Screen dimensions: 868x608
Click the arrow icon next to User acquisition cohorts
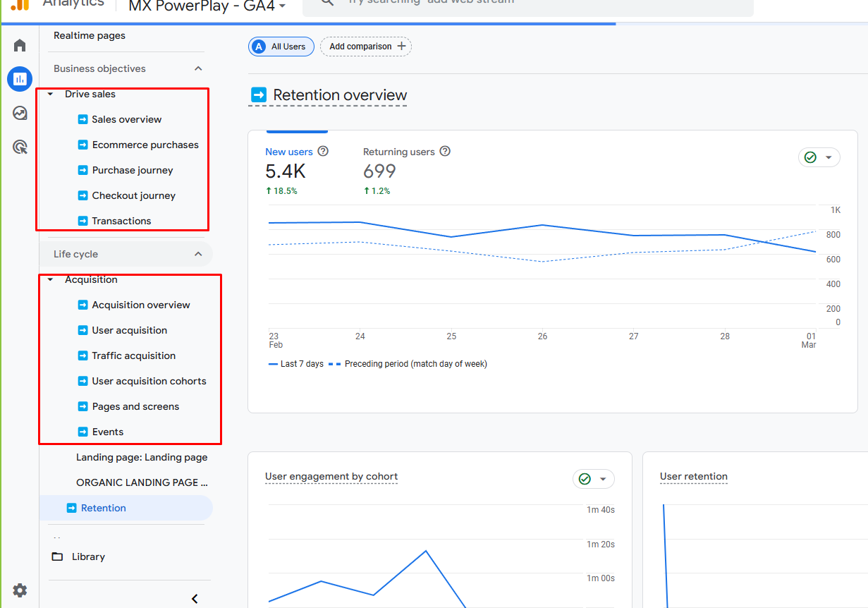pyautogui.click(x=82, y=381)
